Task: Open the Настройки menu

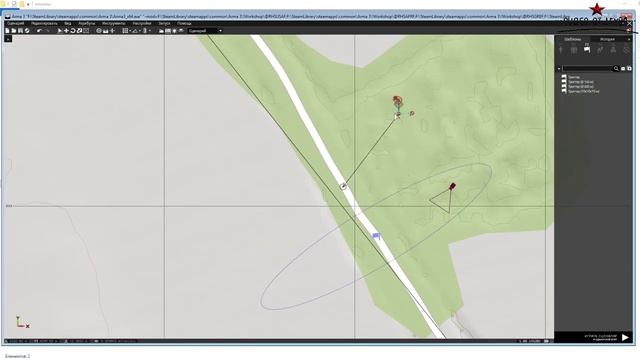Action: pyautogui.click(x=142, y=23)
